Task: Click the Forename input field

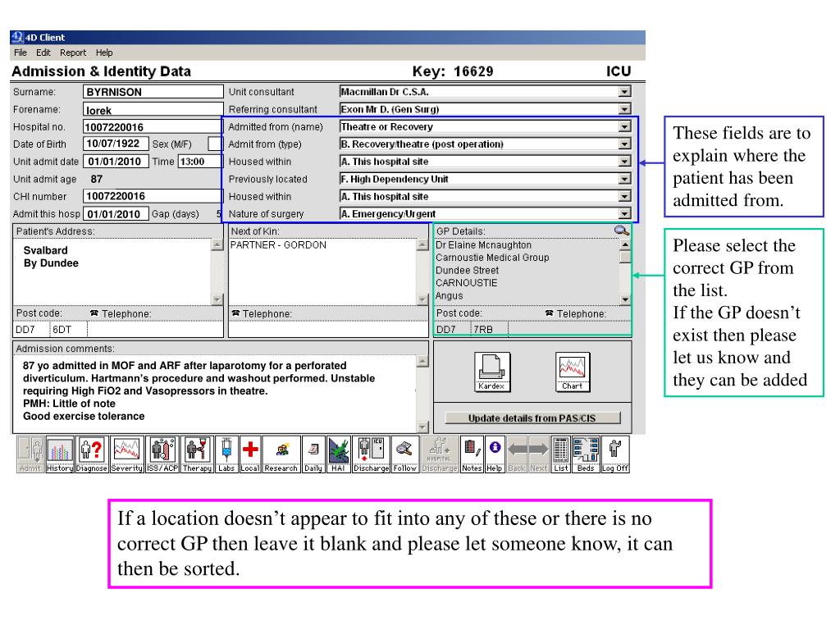Action: [x=153, y=109]
